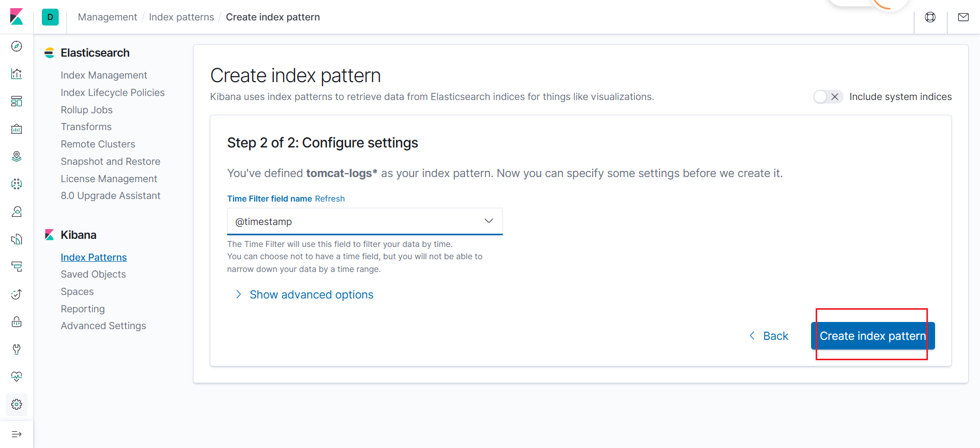Expand the side navigation with the arrow icon
The width and height of the screenshot is (980, 448).
coord(16,434)
